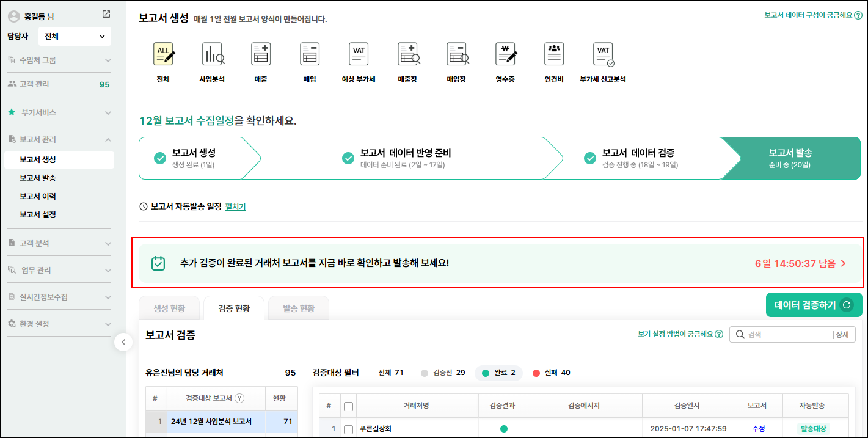Viewport: 868px width, 438px height.
Task: Open the 부가세 신고분석 icon
Action: tap(603, 55)
